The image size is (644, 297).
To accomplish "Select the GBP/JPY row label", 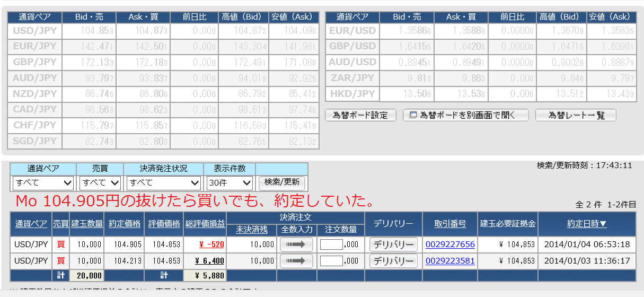I will 34,63.
